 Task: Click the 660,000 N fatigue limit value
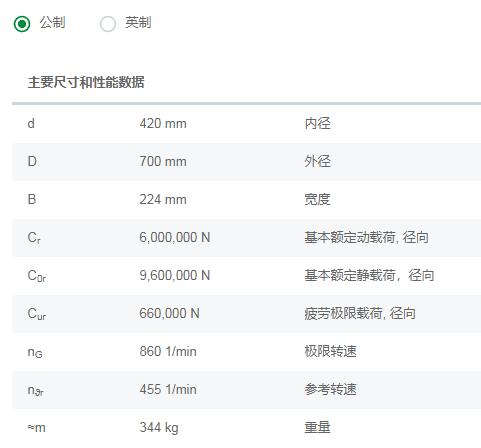pos(169,314)
